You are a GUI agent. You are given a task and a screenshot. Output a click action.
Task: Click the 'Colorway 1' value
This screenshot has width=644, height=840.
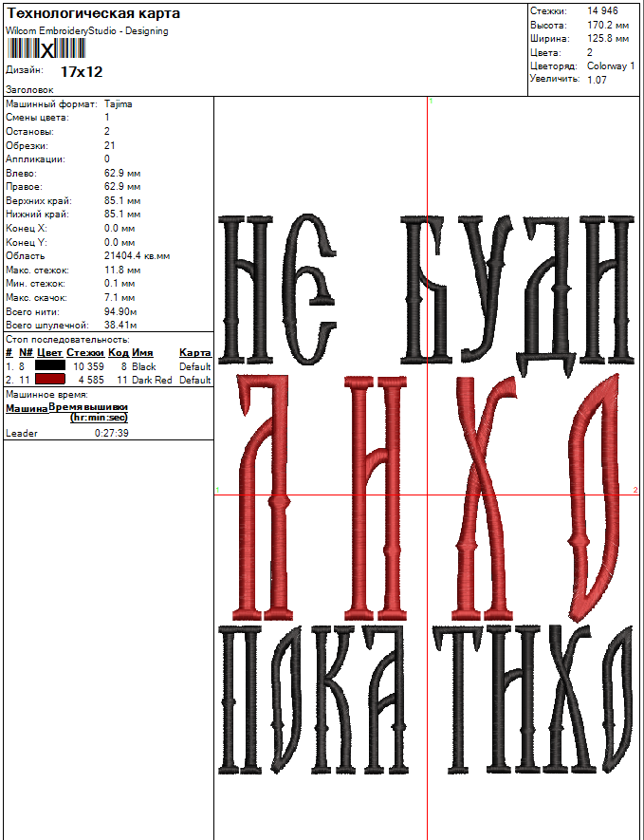coord(611,66)
